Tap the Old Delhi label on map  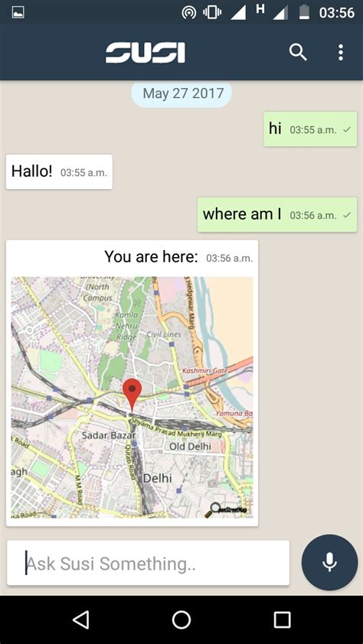pos(191,446)
